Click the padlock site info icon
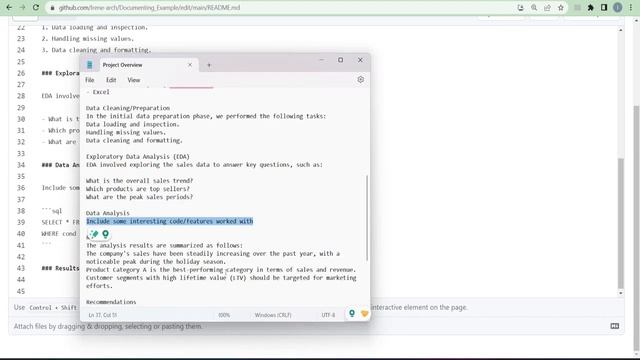Screen dimensions: 640x360 52,8
